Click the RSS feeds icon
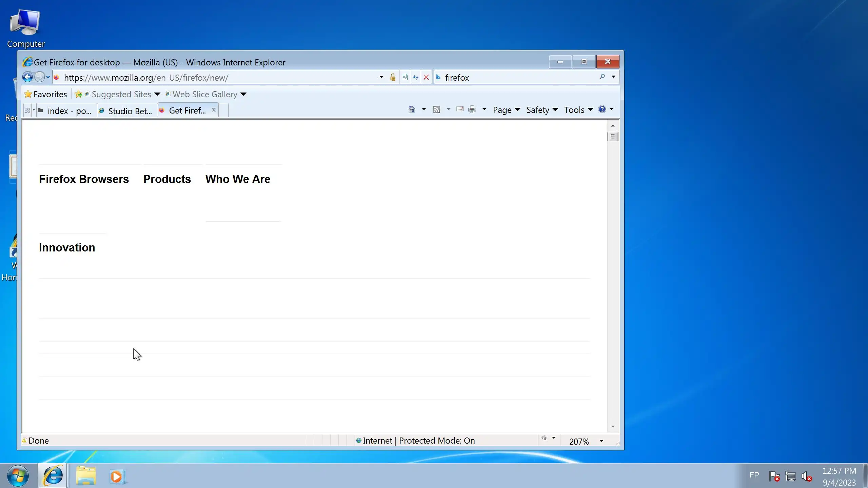 tap(436, 109)
